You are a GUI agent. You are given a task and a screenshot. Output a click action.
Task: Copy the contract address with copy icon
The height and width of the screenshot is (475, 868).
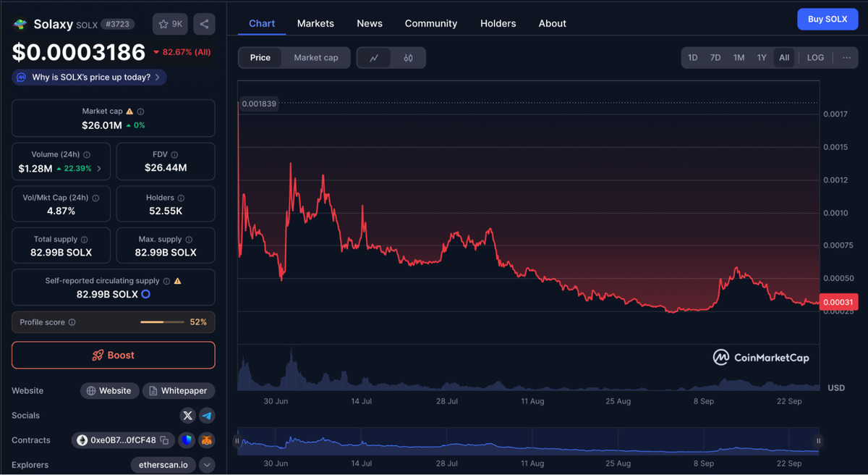tap(164, 440)
